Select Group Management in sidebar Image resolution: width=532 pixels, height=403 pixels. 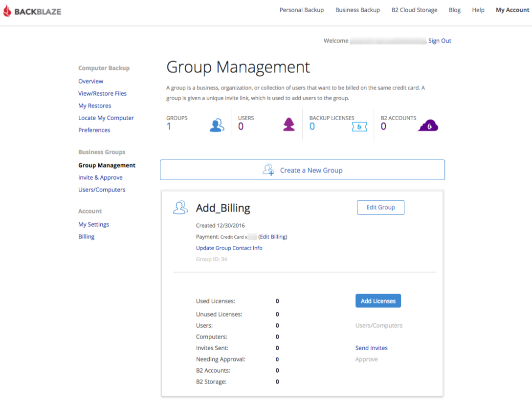tap(107, 166)
